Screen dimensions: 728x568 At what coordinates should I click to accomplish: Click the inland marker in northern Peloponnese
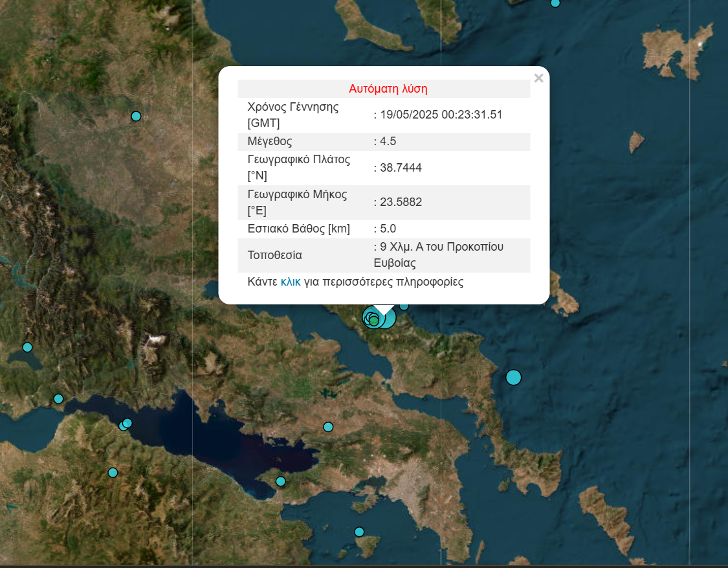coord(113,473)
